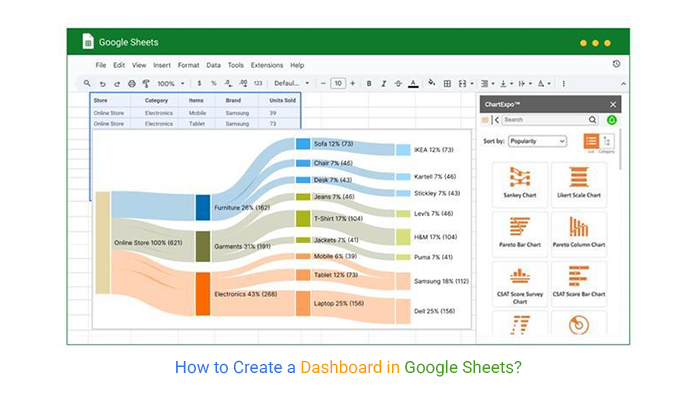Click decrease decimal places icon
Screen dimensions: 698x400
(x=228, y=83)
